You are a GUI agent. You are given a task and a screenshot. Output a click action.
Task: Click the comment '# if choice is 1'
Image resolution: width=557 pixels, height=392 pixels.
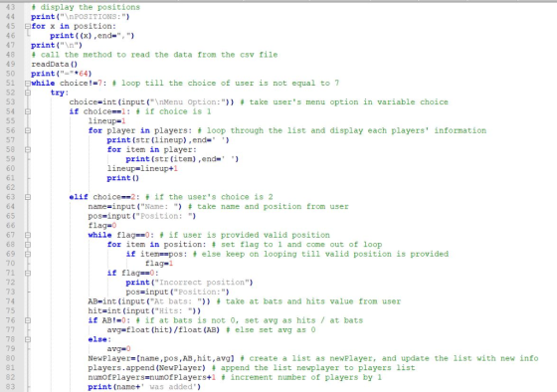(173, 111)
